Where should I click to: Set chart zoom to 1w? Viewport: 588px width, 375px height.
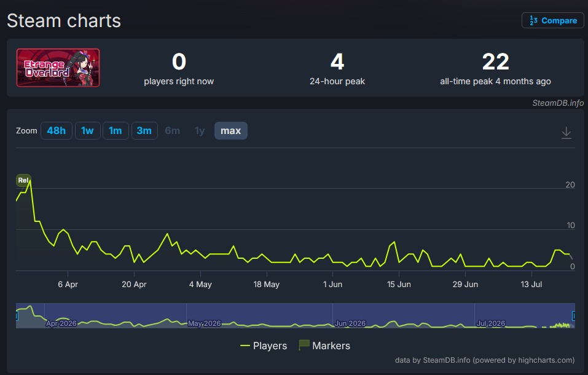tap(87, 130)
